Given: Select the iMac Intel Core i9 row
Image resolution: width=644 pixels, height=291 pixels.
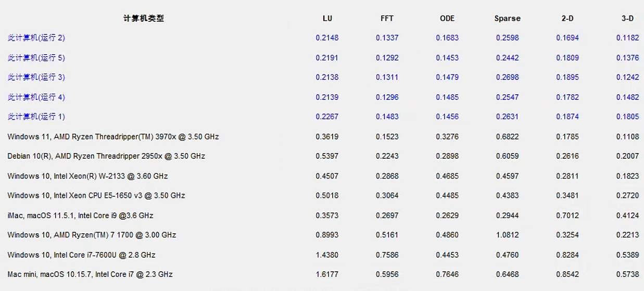Looking at the screenshot, I should click(x=80, y=216).
